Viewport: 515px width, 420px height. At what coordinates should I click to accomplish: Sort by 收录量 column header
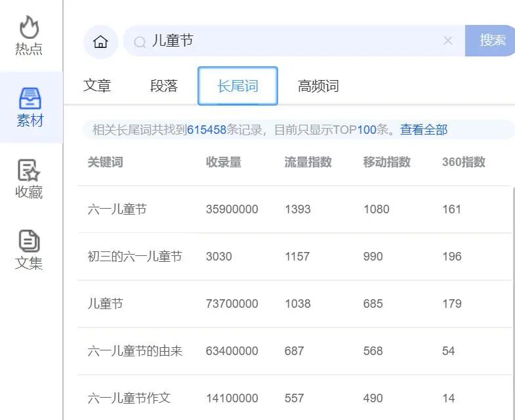(x=223, y=162)
